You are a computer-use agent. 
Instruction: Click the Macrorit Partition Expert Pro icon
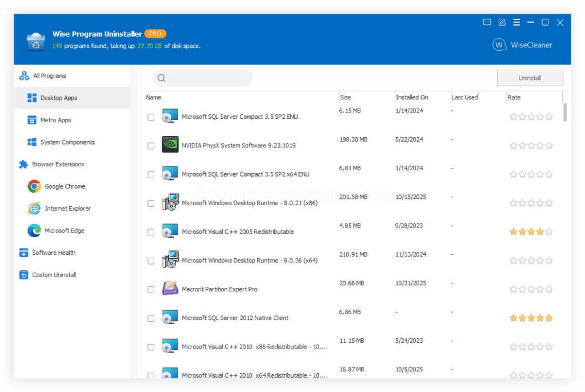click(170, 288)
